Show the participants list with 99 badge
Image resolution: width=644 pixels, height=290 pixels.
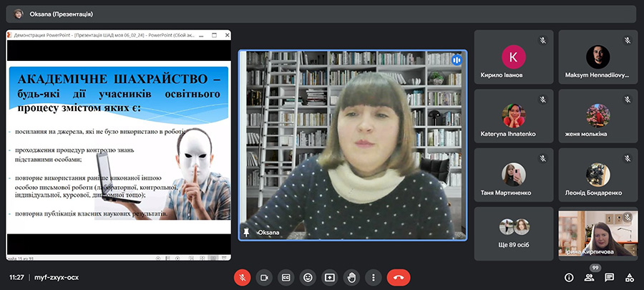[590, 278]
